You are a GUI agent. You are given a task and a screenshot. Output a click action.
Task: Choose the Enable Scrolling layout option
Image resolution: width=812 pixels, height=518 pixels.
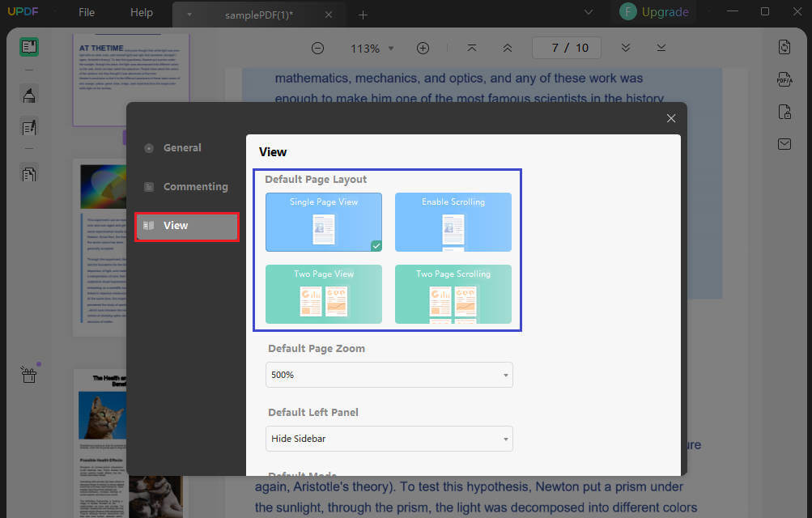coord(453,222)
